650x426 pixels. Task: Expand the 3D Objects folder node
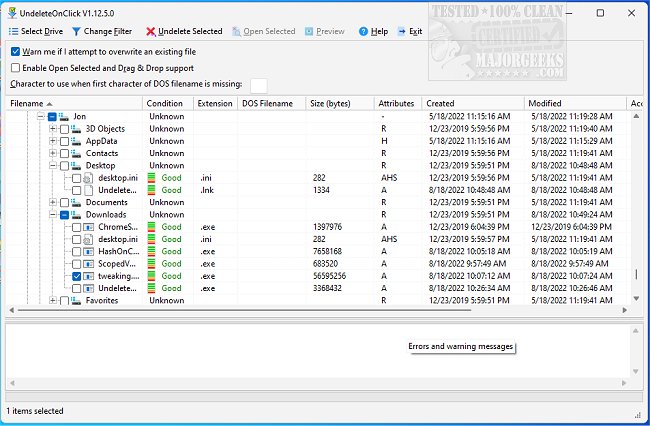coord(53,129)
